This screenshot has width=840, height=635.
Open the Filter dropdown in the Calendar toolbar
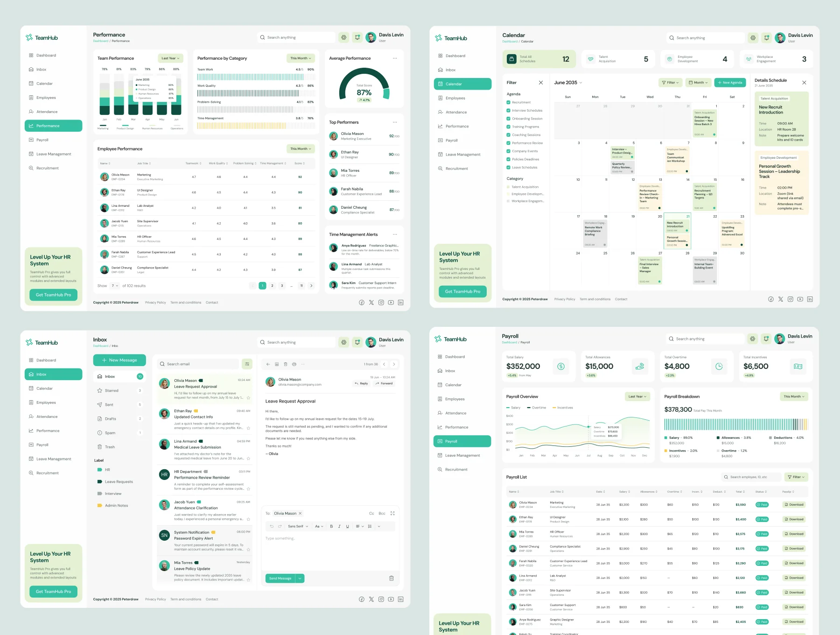pos(671,83)
